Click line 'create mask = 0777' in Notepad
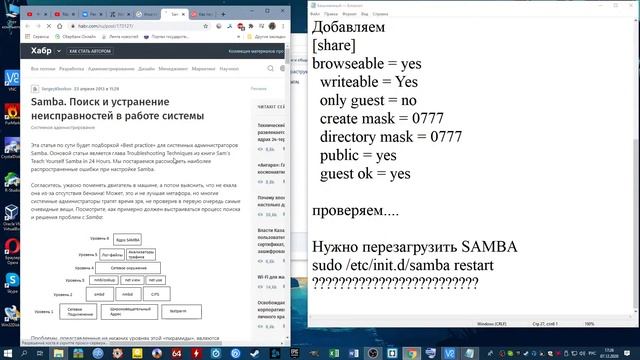 pos(381,118)
